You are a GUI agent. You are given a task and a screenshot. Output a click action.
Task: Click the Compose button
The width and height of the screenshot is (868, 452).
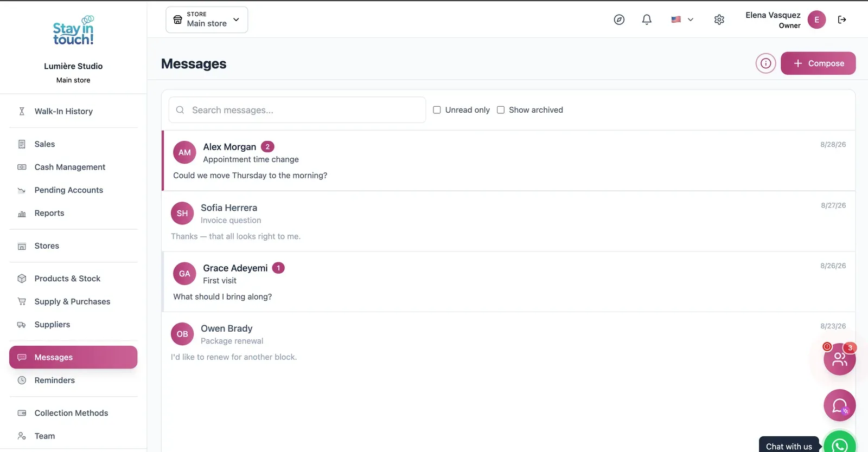818,63
